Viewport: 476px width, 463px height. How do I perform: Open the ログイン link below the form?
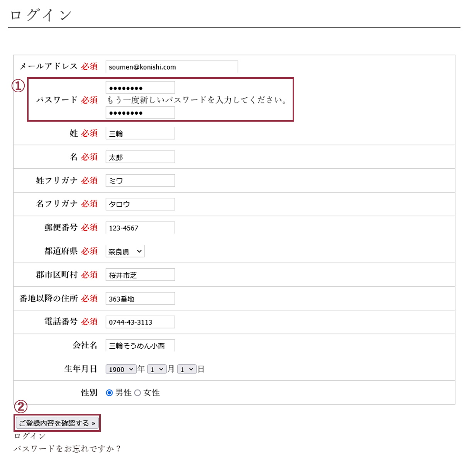point(30,436)
